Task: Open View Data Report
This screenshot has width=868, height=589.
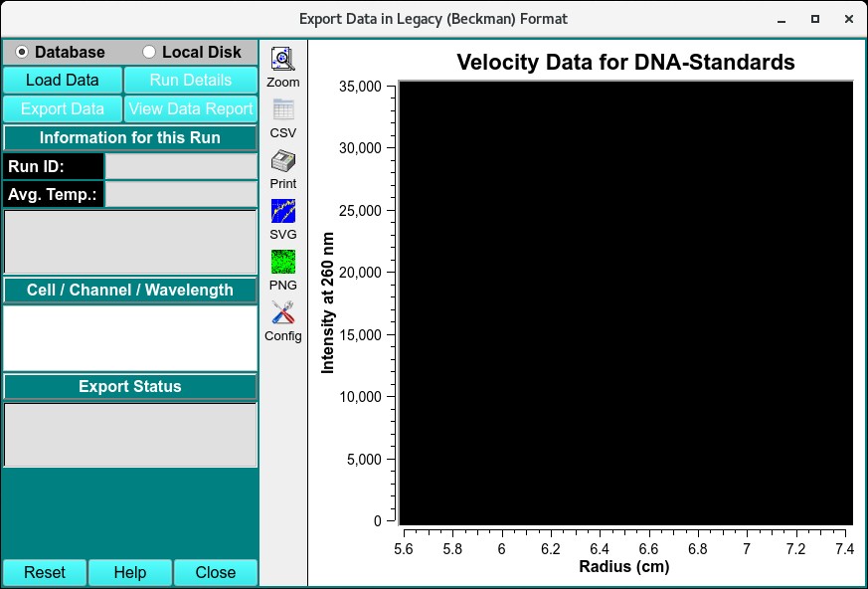Action: 190,109
